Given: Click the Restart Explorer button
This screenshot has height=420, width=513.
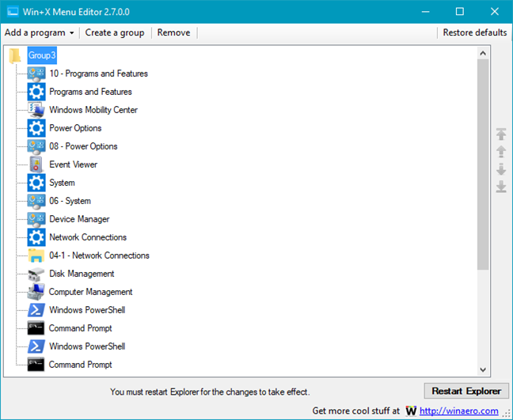Looking at the screenshot, I should 466,391.
